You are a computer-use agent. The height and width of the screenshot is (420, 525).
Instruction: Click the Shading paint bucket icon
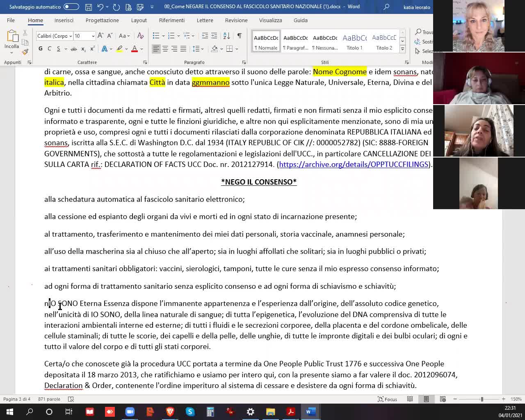tap(215, 49)
